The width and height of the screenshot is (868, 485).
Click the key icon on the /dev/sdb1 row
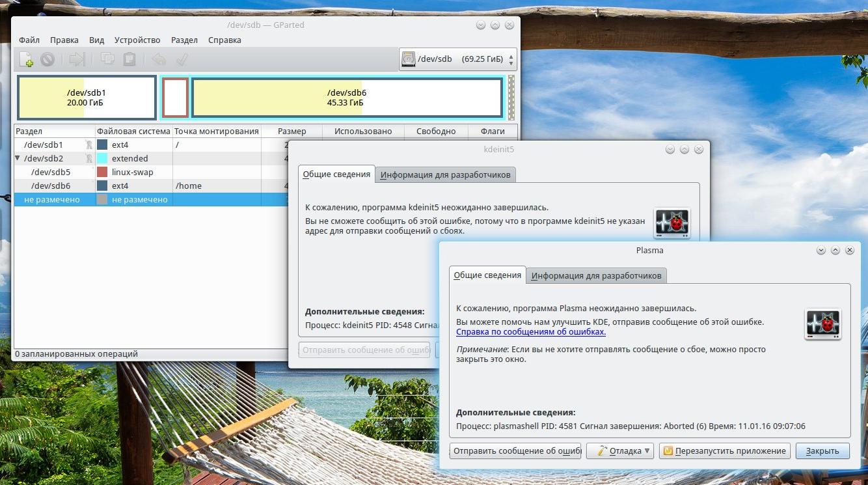point(89,145)
